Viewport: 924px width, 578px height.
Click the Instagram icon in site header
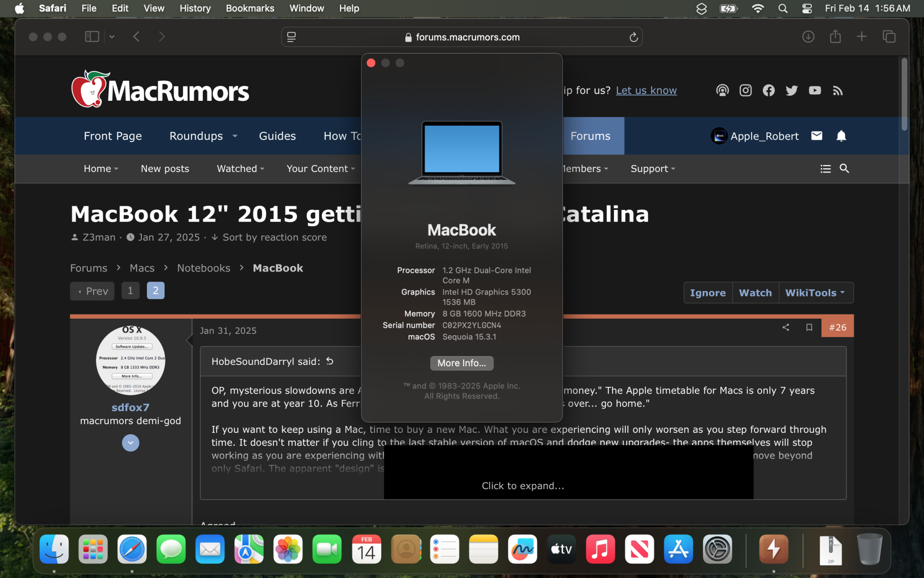tap(745, 90)
